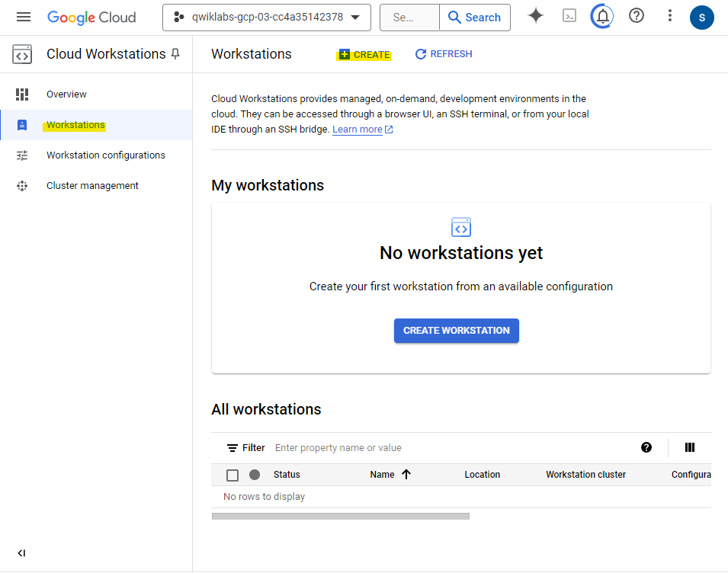Click REFRESH in the toolbar
Viewport: 728px width, 573px height.
(x=444, y=54)
